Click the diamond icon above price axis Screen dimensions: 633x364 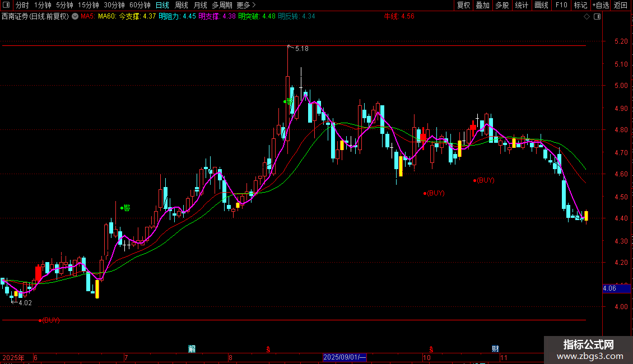[587, 17]
